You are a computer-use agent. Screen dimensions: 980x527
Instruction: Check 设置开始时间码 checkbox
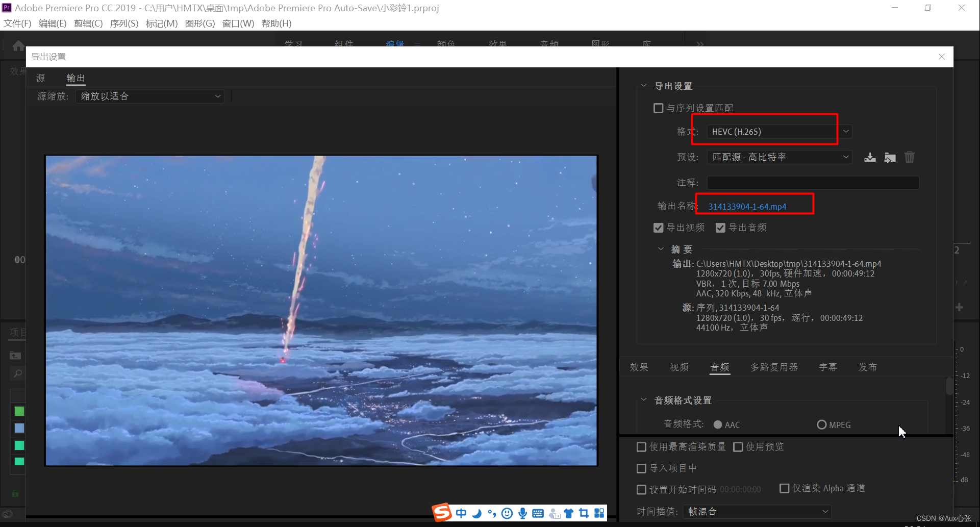point(641,490)
